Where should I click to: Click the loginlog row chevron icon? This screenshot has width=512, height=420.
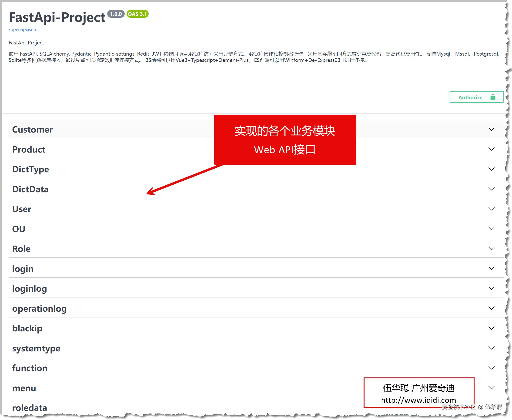tap(491, 288)
